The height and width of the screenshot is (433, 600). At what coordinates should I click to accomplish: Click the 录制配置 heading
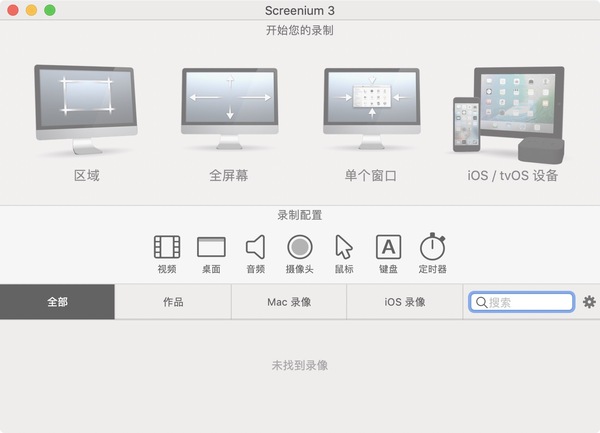pyautogui.click(x=300, y=215)
